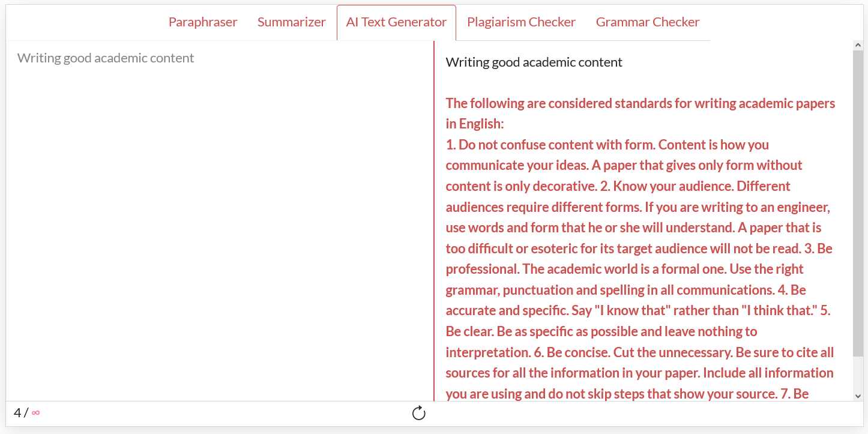This screenshot has width=868, height=434.
Task: Click the red line starting "The following are considered"
Action: pos(640,103)
